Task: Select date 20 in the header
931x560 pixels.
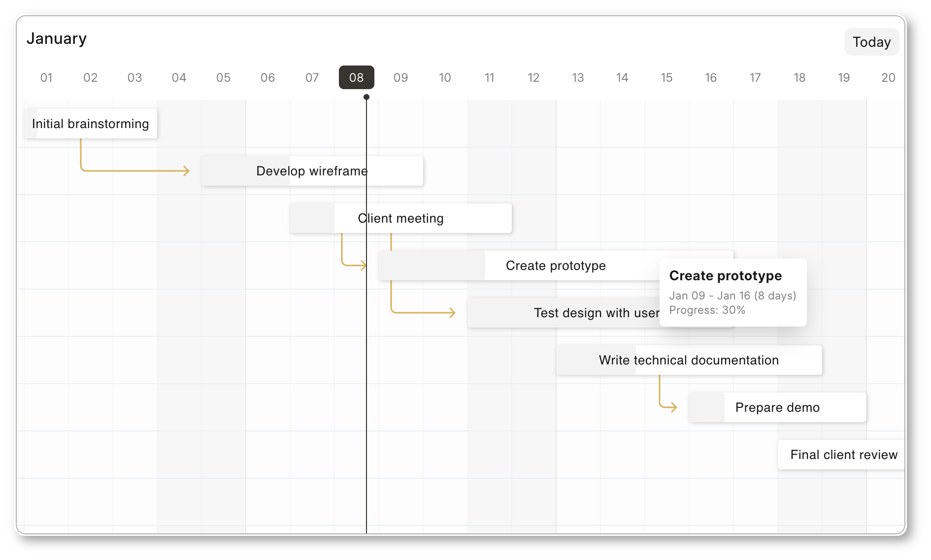Action: (x=888, y=77)
